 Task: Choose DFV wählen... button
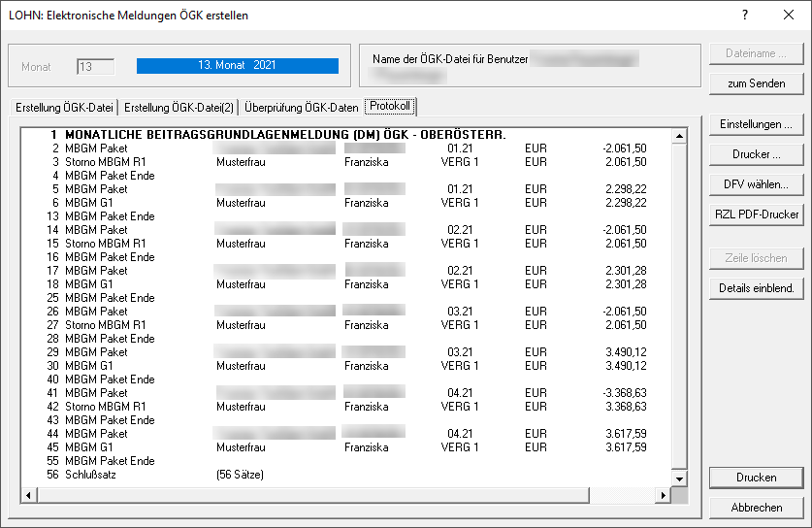click(756, 184)
